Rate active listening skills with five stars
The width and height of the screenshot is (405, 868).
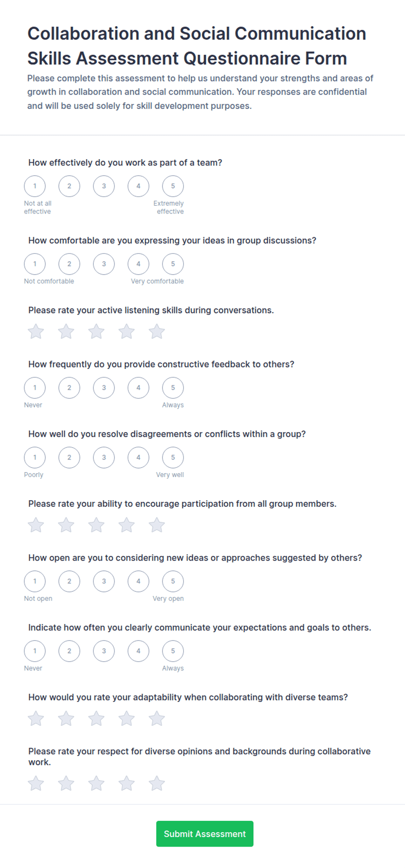(x=157, y=331)
